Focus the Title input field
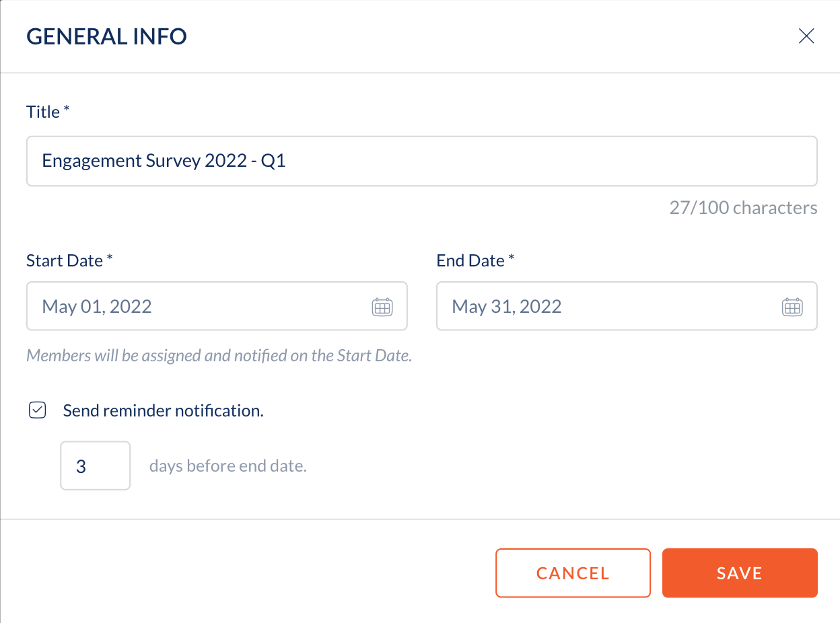The height and width of the screenshot is (623, 840). 422,161
